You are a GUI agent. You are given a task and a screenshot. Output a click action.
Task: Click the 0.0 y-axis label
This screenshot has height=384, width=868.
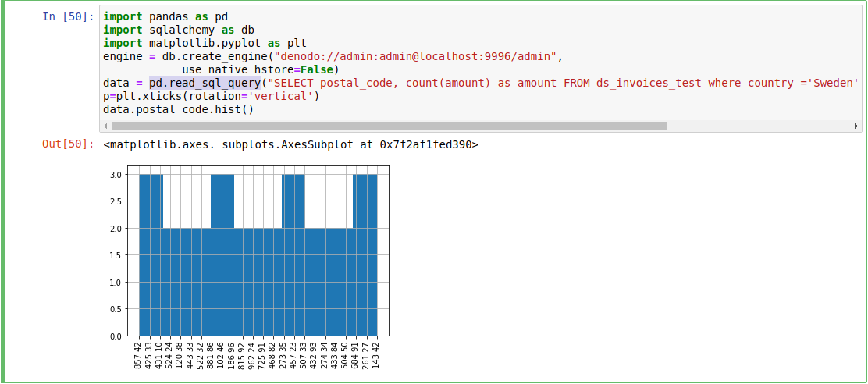(x=117, y=336)
